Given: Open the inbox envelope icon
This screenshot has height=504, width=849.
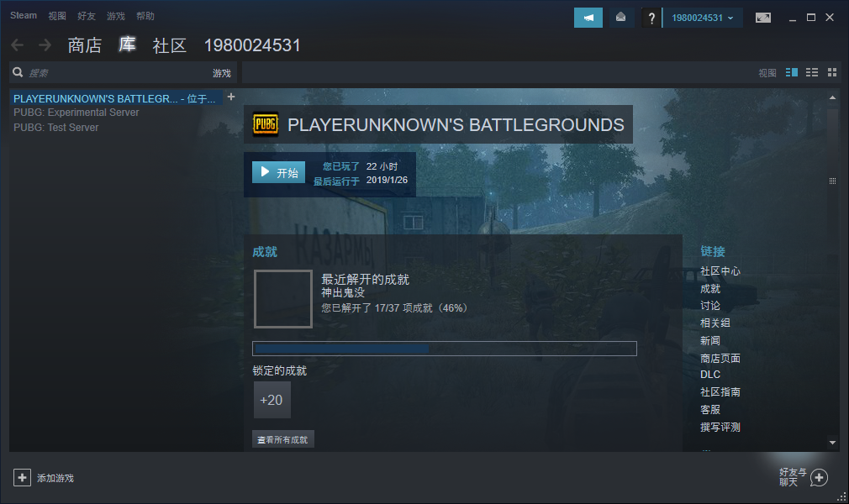Looking at the screenshot, I should 620,18.
